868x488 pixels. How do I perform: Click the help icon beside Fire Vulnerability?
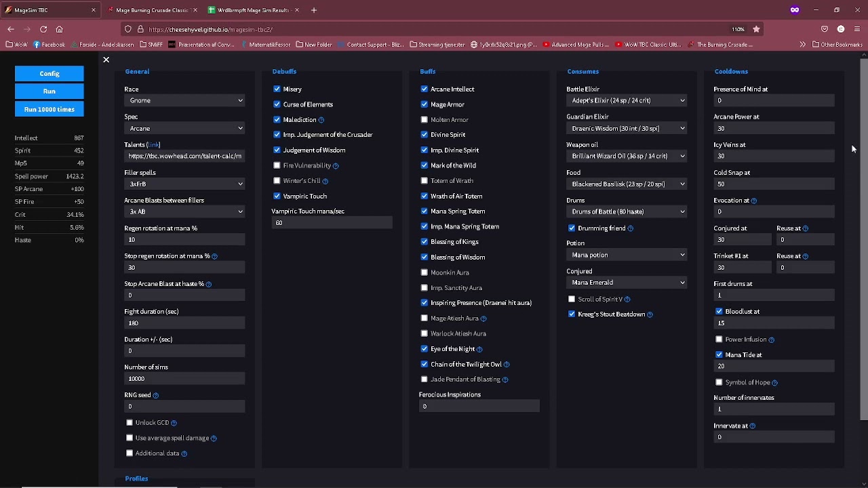336,165
